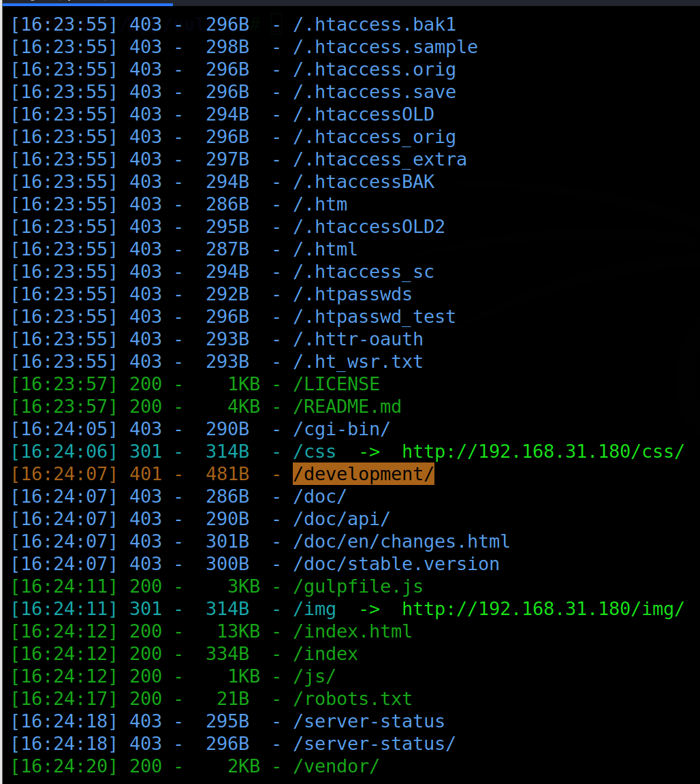Select the /README.md path
The width and height of the screenshot is (700, 784).
(x=347, y=407)
